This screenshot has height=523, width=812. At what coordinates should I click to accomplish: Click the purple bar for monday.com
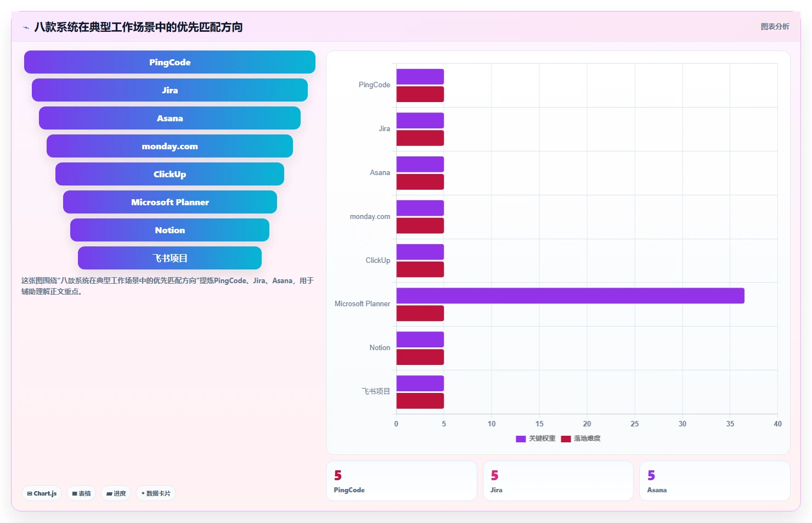(420, 208)
